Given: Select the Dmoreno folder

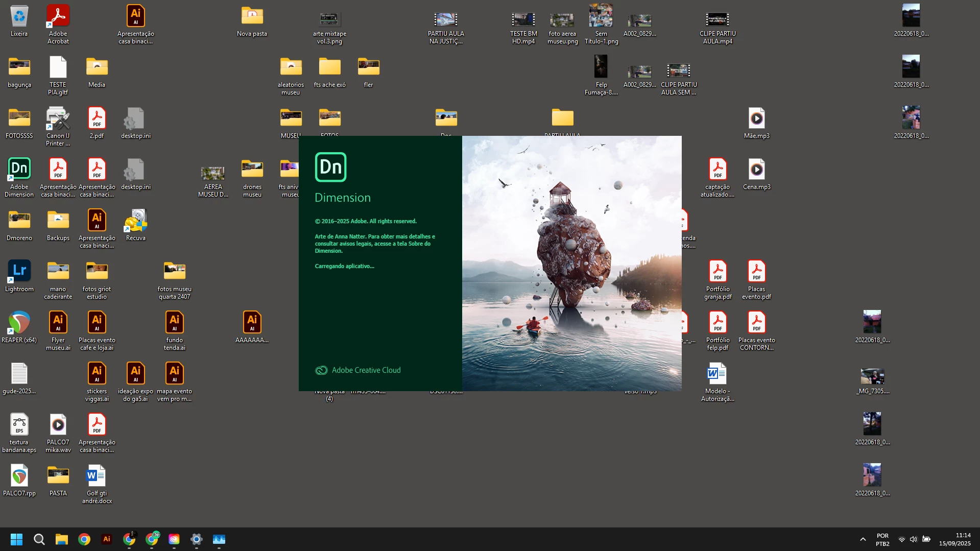Looking at the screenshot, I should point(19,225).
